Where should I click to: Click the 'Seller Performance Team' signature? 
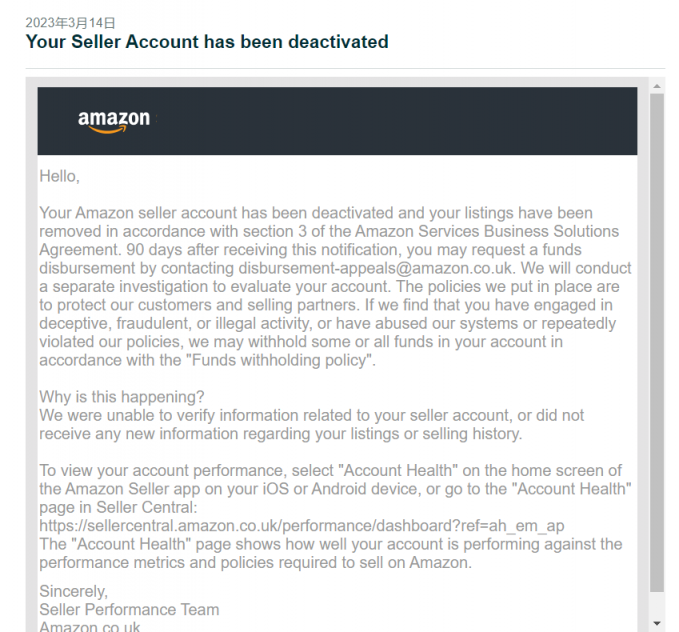pos(129,609)
